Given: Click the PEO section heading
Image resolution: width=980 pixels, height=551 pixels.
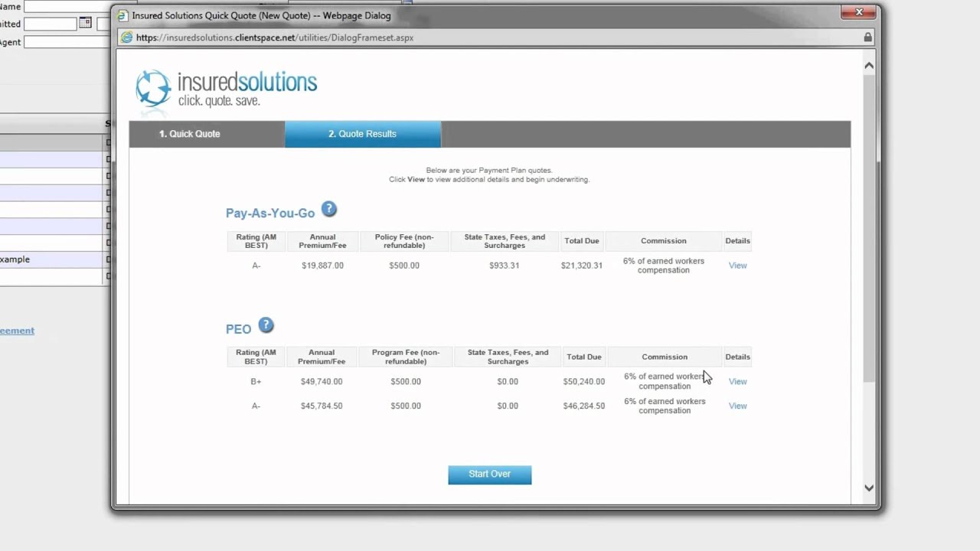Looking at the screenshot, I should 238,329.
